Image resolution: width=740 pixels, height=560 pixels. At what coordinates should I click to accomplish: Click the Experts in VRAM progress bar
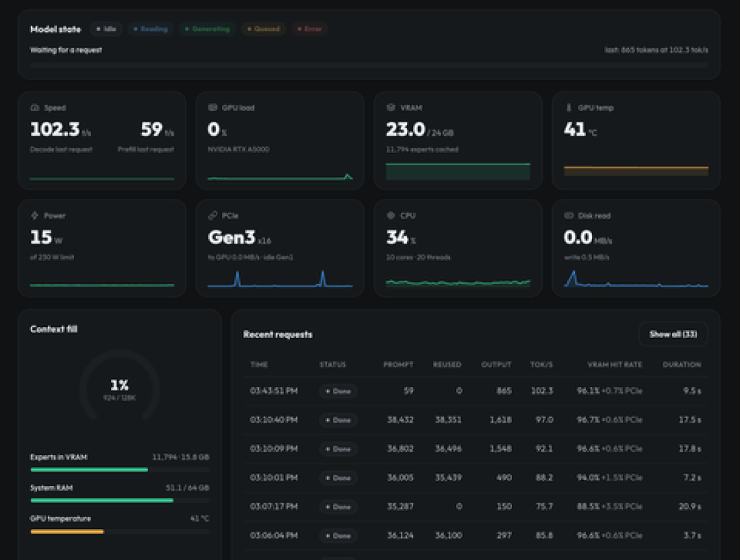click(120, 470)
